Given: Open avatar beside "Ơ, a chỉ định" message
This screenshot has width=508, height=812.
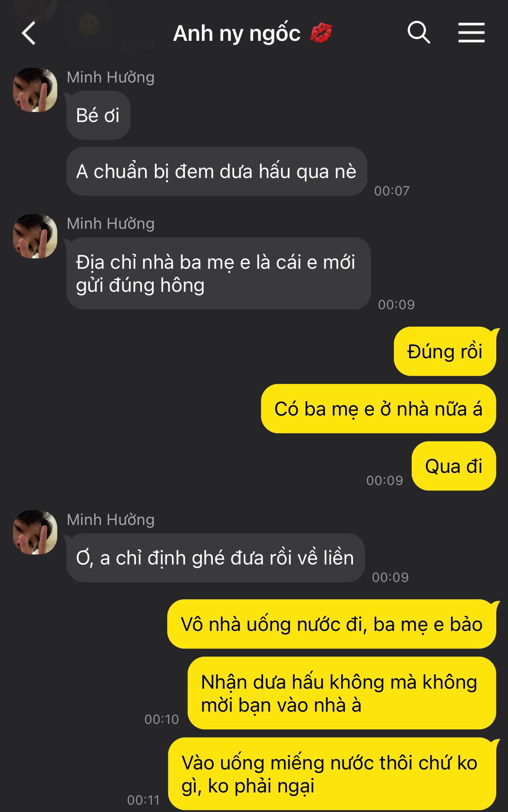Looking at the screenshot, I should (35, 532).
